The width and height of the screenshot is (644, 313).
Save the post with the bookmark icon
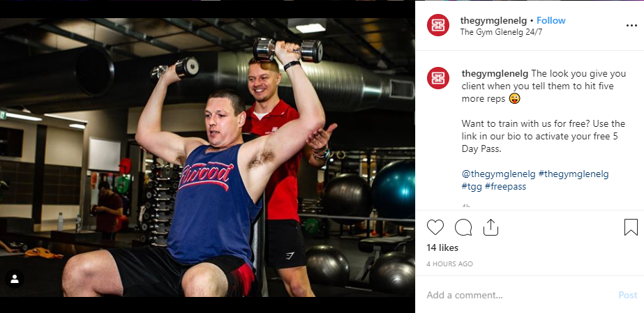coord(631,227)
